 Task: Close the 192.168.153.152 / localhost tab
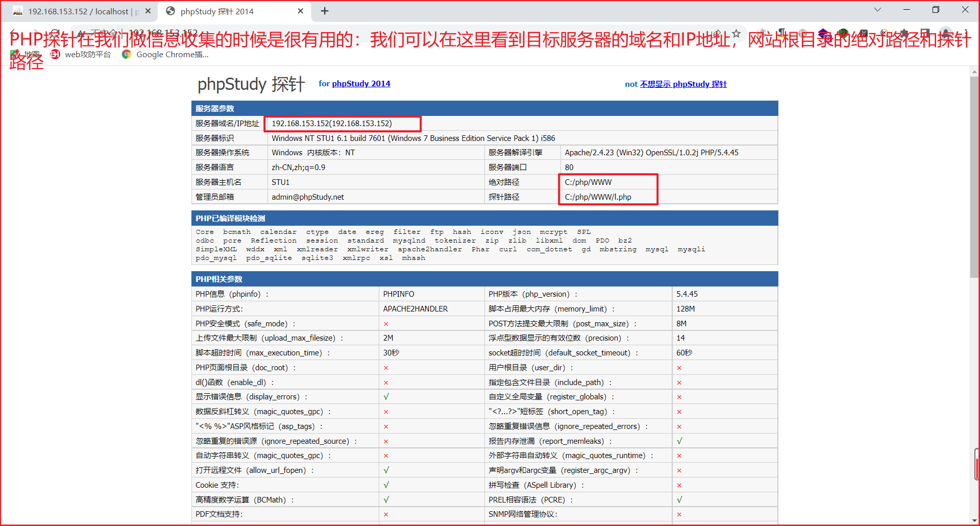(x=148, y=11)
